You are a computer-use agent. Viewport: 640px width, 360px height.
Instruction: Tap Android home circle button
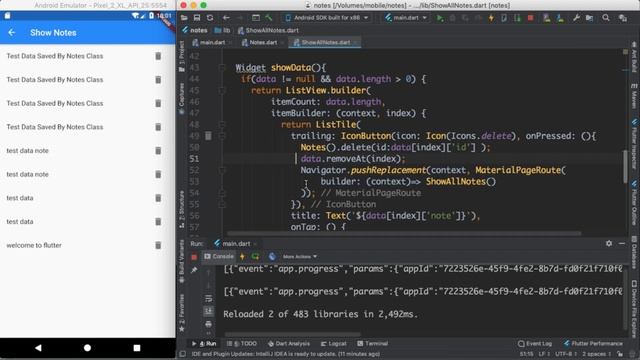(87, 348)
